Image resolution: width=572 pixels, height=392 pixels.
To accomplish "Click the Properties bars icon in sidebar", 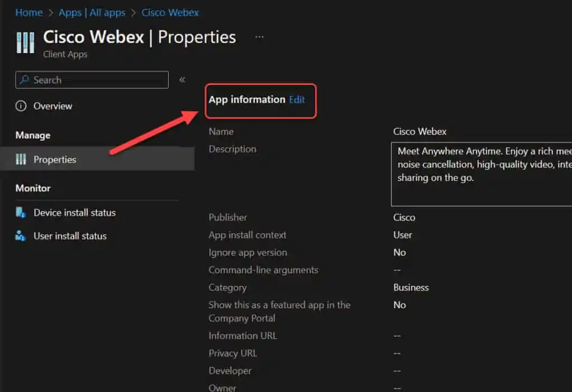I will coord(21,159).
